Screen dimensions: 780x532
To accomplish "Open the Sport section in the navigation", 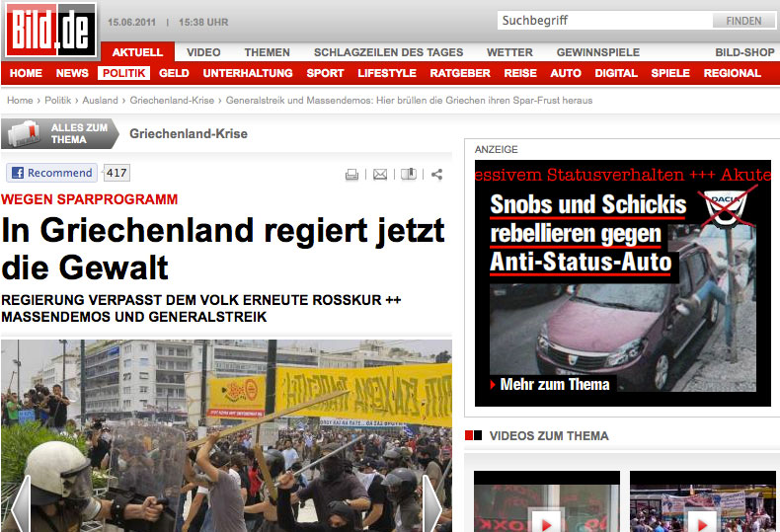I will pos(325,73).
